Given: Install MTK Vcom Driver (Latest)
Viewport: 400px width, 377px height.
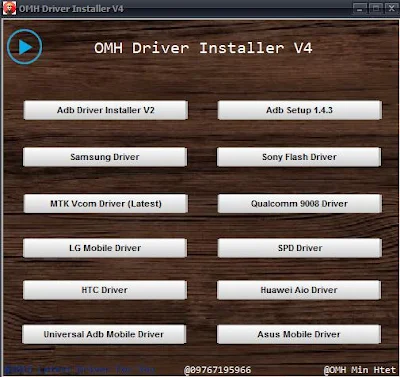Looking at the screenshot, I should (x=106, y=204).
